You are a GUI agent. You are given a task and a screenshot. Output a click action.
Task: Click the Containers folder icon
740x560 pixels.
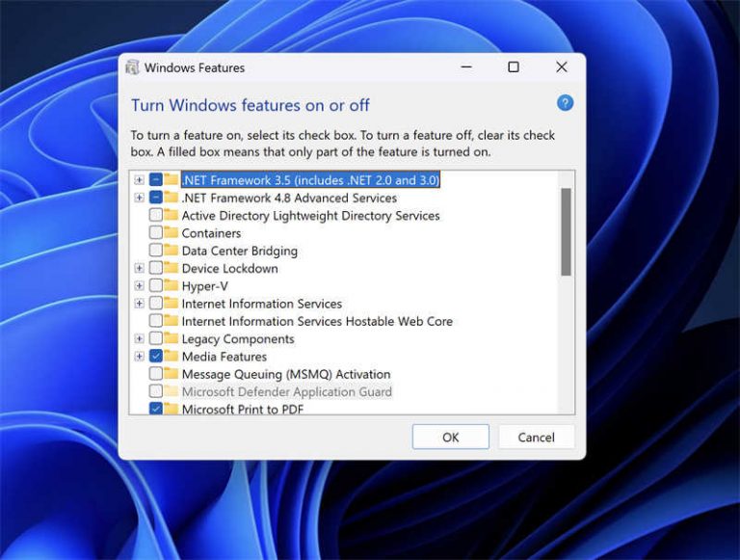tap(171, 232)
